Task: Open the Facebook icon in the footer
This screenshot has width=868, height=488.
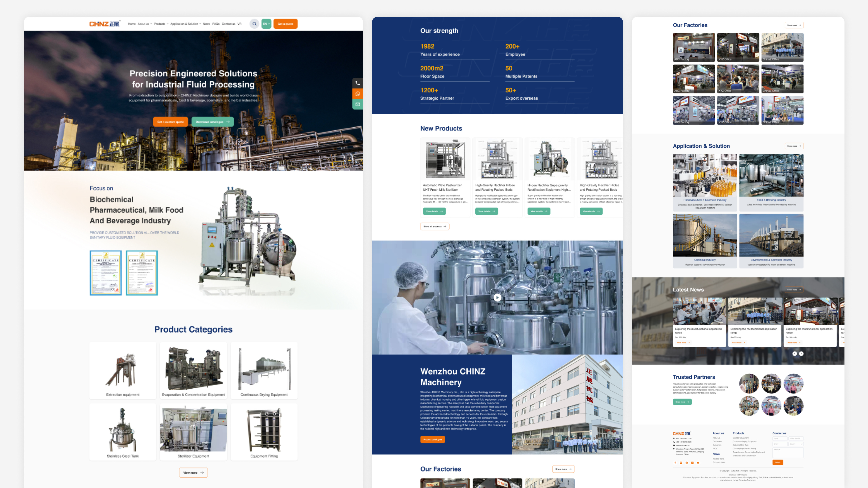Action: coord(675,463)
